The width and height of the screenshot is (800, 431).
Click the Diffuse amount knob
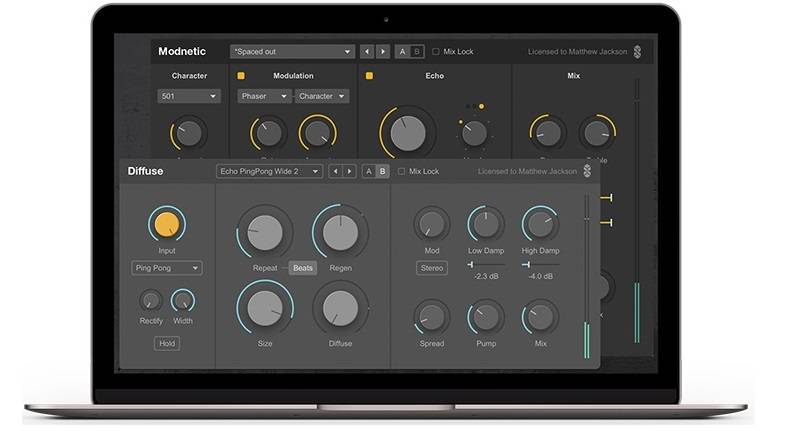tap(340, 310)
